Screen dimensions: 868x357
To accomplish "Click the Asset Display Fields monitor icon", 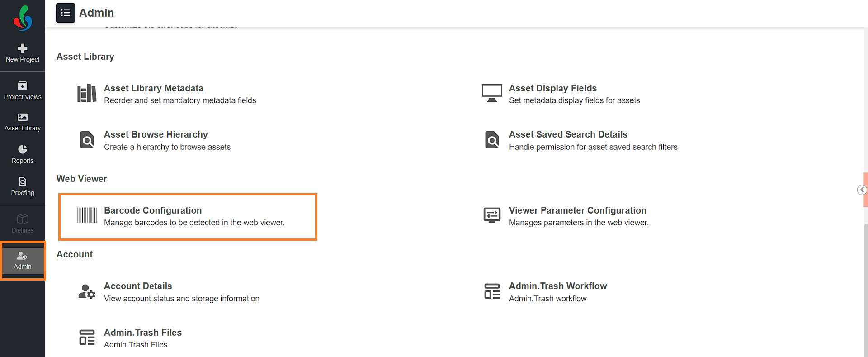I will click(x=492, y=93).
